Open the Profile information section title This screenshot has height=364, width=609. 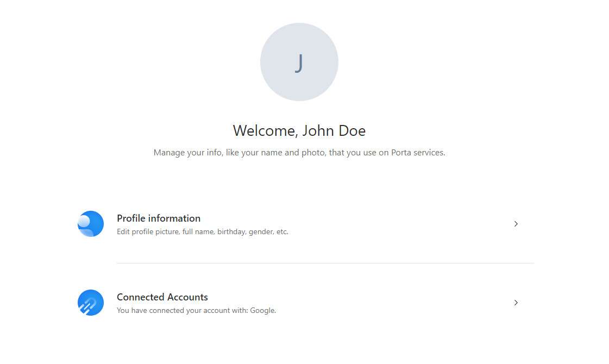(159, 218)
